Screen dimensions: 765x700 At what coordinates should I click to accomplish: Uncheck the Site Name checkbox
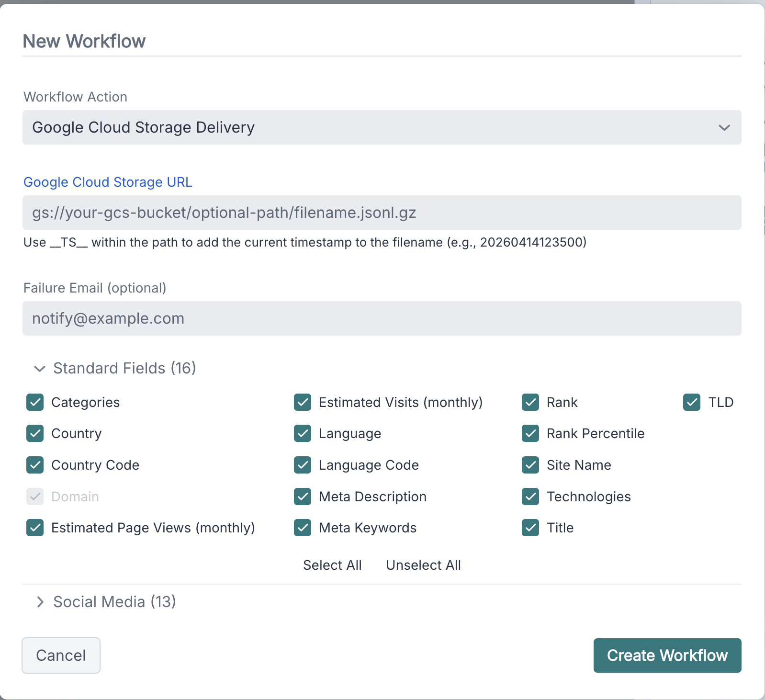530,465
